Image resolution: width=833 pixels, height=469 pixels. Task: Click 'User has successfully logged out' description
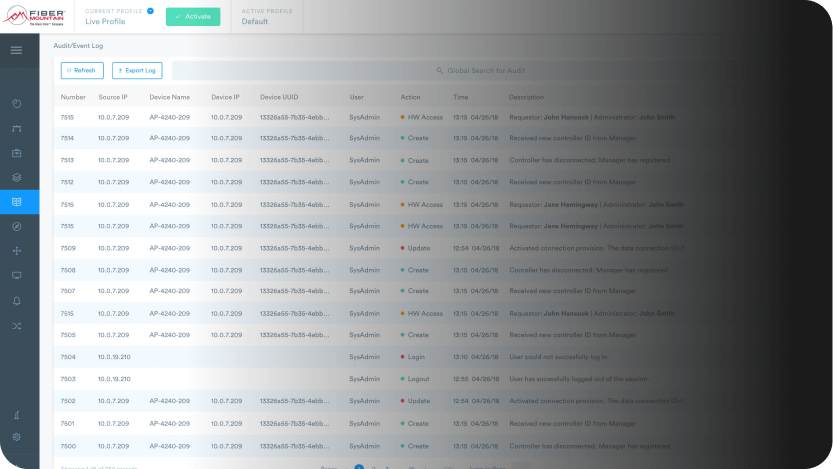(x=579, y=379)
